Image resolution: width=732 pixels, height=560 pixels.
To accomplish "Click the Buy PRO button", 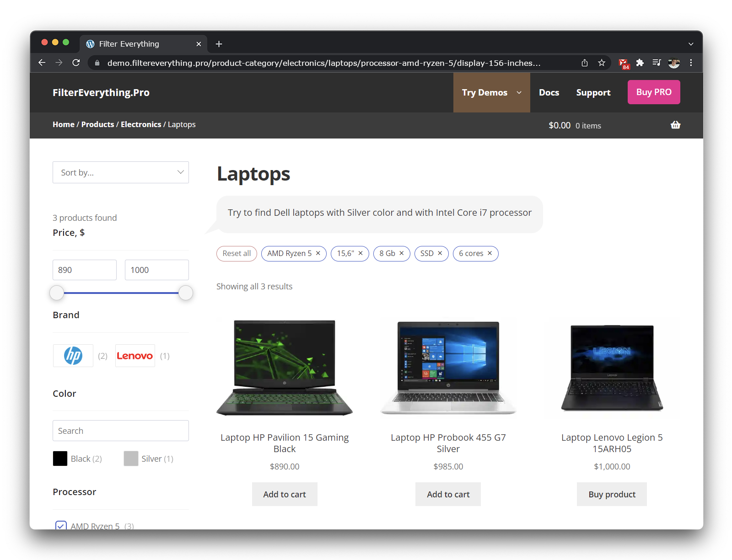I will coord(653,92).
